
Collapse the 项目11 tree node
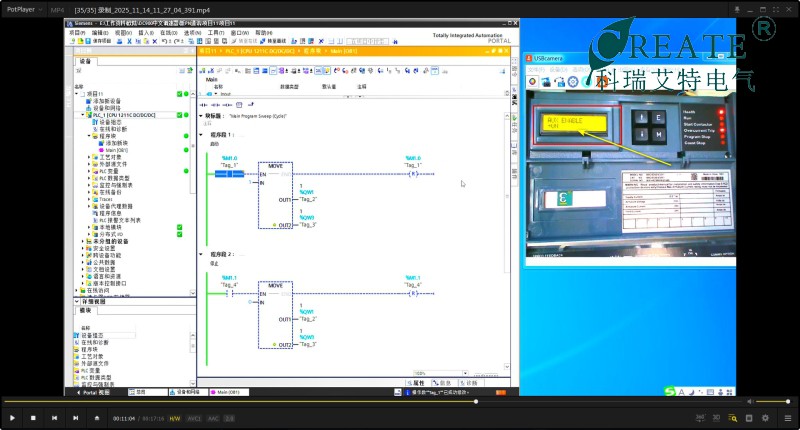(77, 94)
